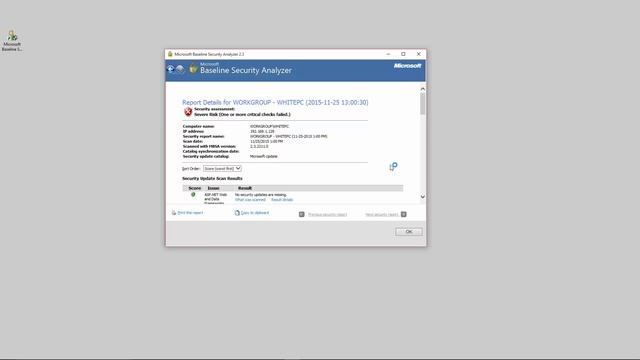Click the Baseline Security Analyzer header title

coord(246,70)
